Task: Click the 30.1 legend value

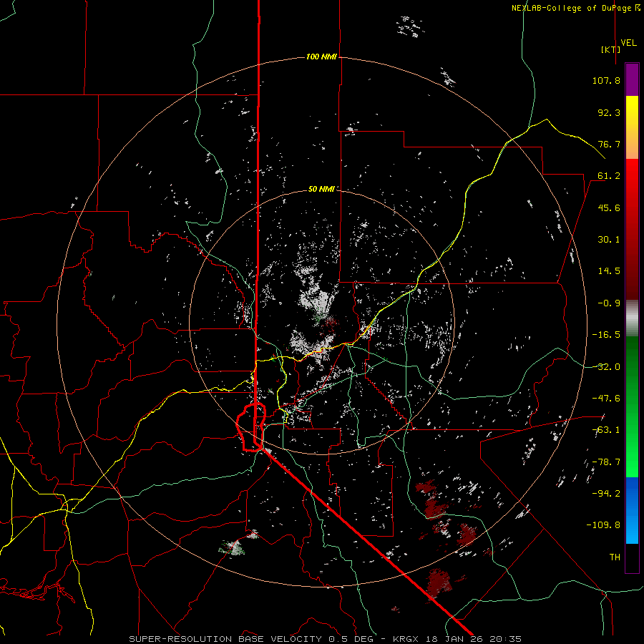Action: [609, 240]
